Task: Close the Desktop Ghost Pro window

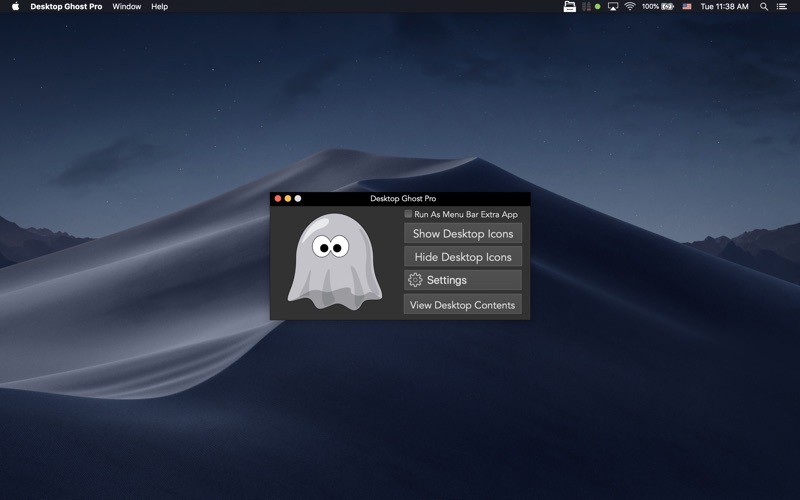Action: 278,199
